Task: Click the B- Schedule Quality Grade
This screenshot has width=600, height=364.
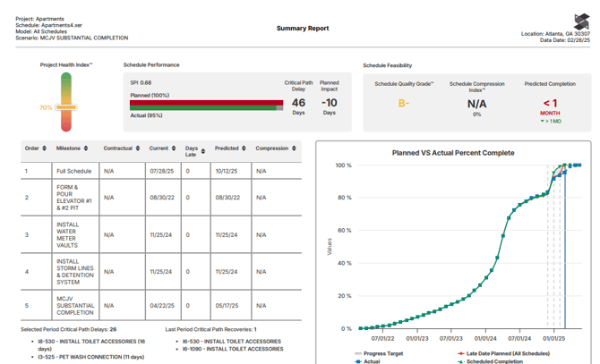Action: [x=404, y=104]
